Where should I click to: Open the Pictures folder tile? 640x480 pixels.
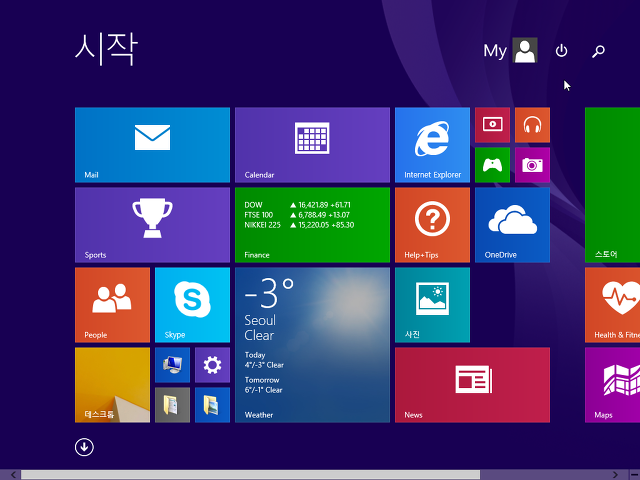tap(212, 405)
